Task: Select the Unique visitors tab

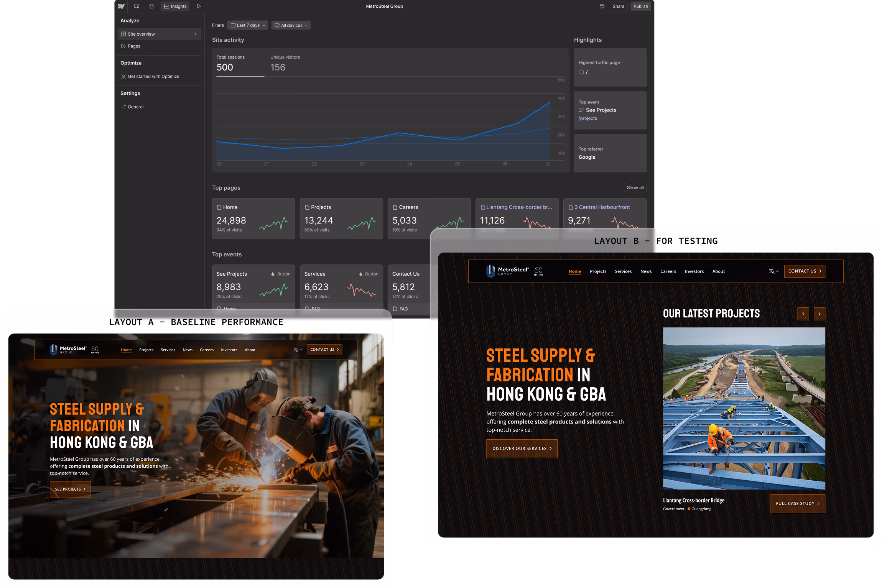Action: (285, 64)
